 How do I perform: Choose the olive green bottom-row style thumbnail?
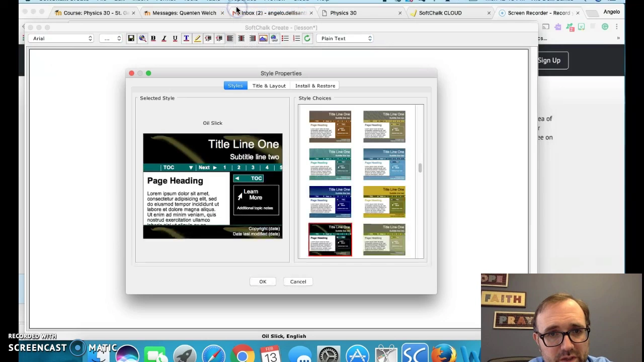click(x=384, y=240)
